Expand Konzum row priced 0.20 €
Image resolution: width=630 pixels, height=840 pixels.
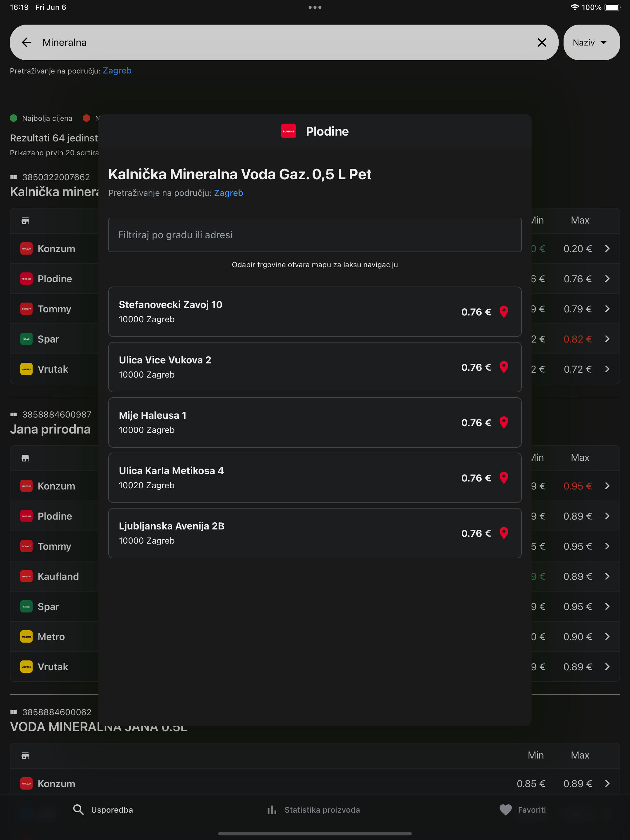pos(607,249)
